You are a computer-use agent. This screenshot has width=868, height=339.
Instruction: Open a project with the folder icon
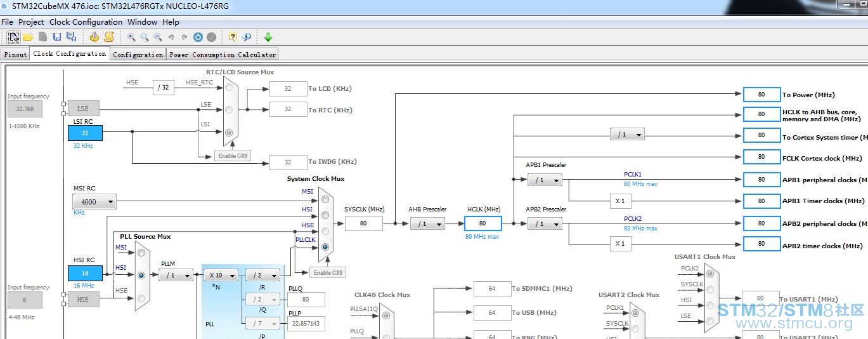[x=28, y=37]
